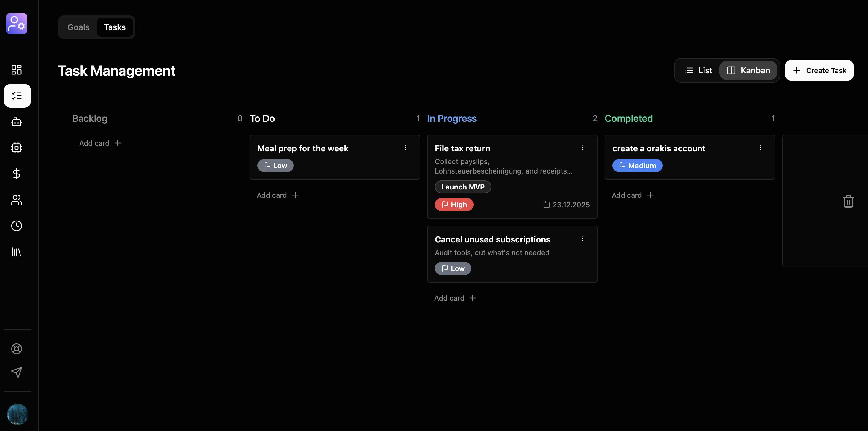
Task: Click the robot assistant sidebar icon
Action: 17,122
